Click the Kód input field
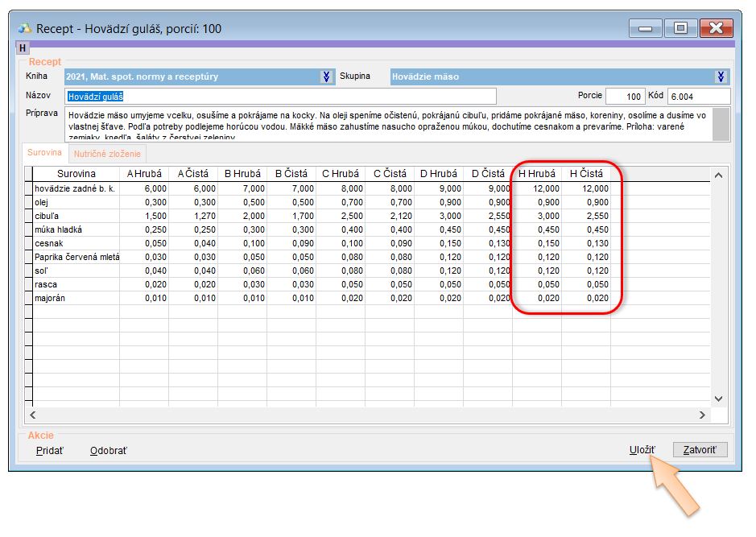 coord(698,97)
